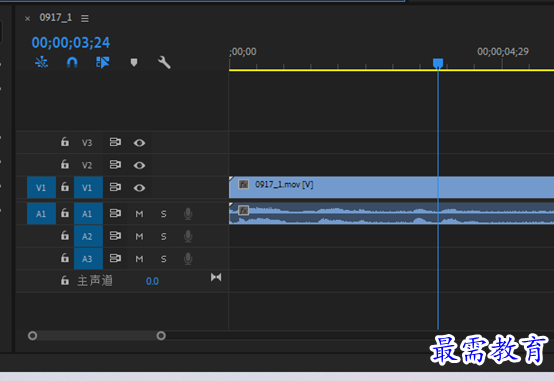Toggle lock on track V2
The image size is (554, 381).
point(65,165)
